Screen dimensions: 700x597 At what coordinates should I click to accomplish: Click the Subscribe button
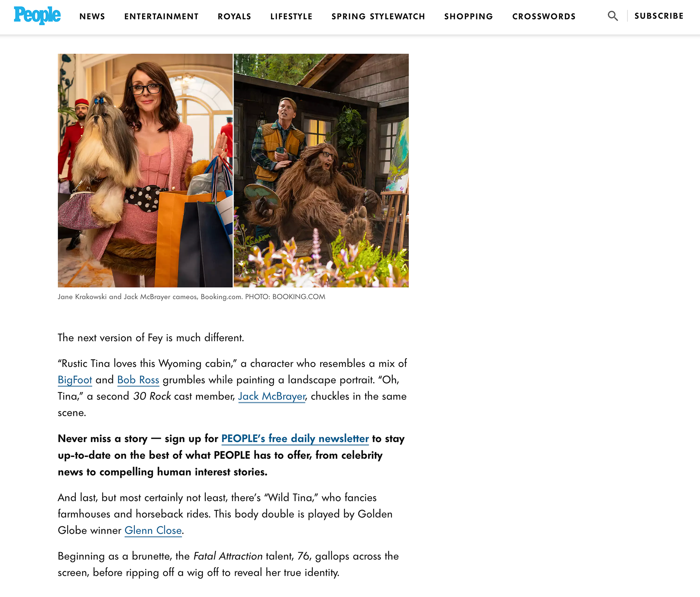[x=659, y=16]
